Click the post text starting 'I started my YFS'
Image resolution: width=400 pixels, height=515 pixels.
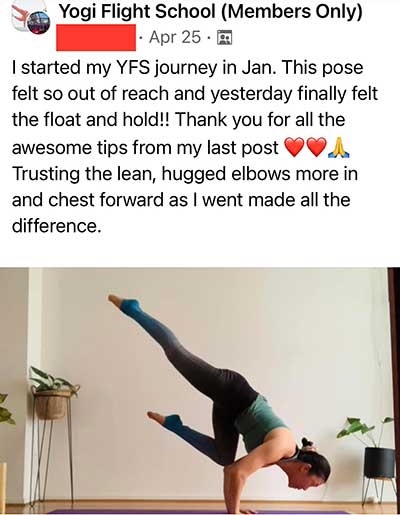(195, 147)
